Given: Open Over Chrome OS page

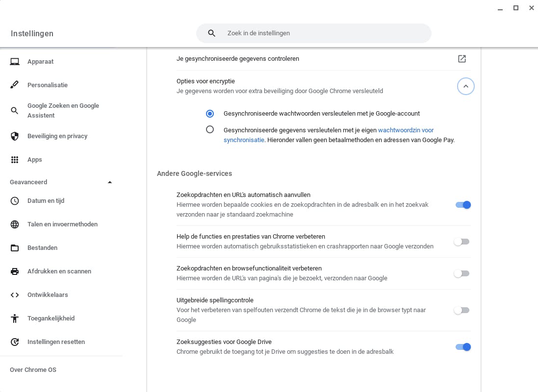Looking at the screenshot, I should 33,370.
